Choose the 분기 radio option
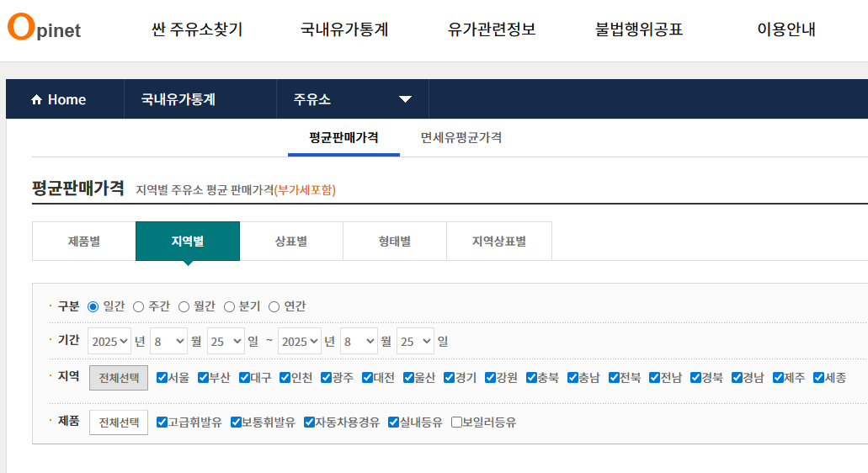 point(229,306)
